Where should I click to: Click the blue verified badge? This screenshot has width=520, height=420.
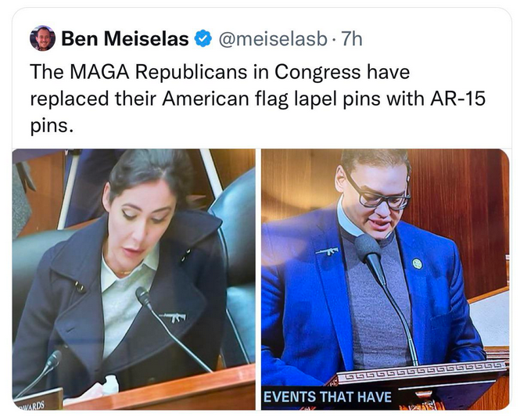(203, 38)
